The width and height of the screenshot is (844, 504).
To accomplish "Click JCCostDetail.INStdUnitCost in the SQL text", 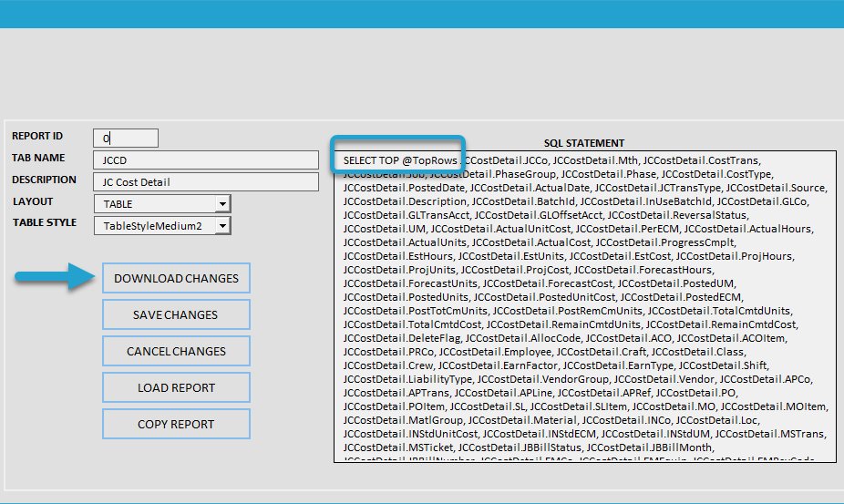I will [x=410, y=434].
